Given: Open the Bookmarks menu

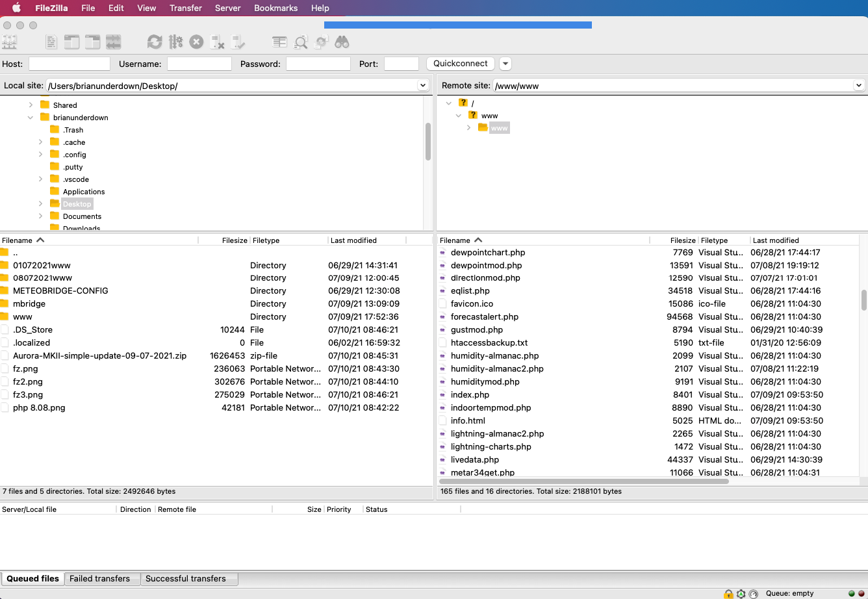Looking at the screenshot, I should [x=276, y=8].
